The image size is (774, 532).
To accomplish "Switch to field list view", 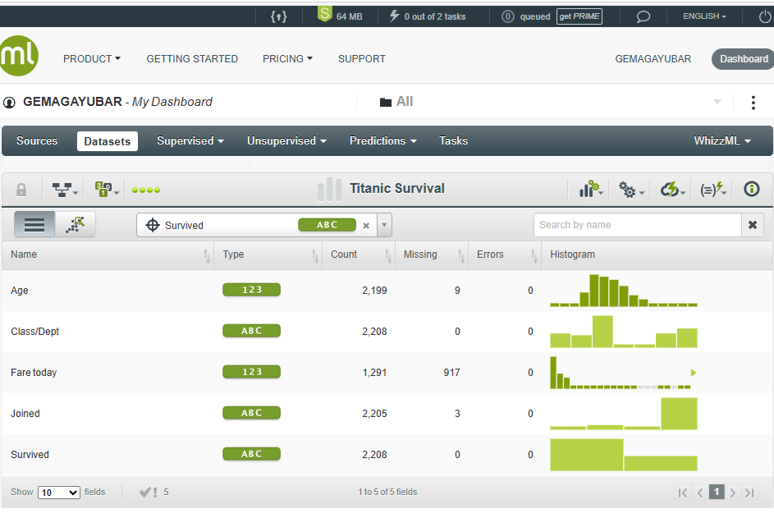I will [x=34, y=224].
